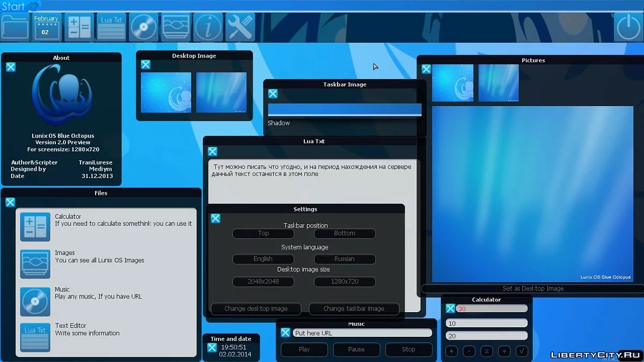Open Settings via the wrench icon
Screen dimensions: 644x362
(x=240, y=26)
